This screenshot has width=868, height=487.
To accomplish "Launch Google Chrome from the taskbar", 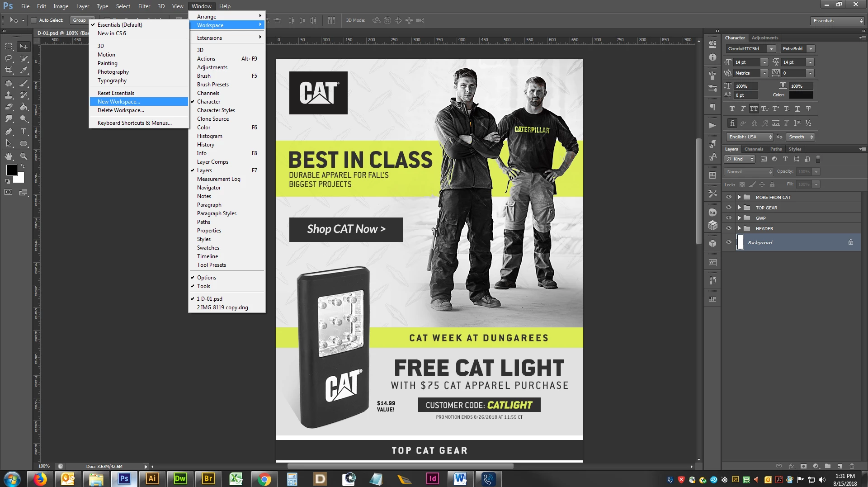I will tap(264, 479).
